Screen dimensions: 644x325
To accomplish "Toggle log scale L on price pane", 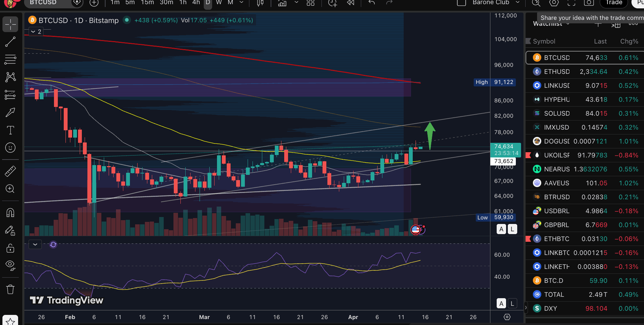I will coord(512,229).
